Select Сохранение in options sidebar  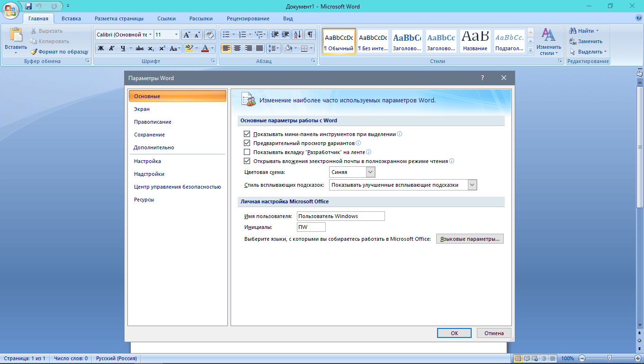coord(178,135)
